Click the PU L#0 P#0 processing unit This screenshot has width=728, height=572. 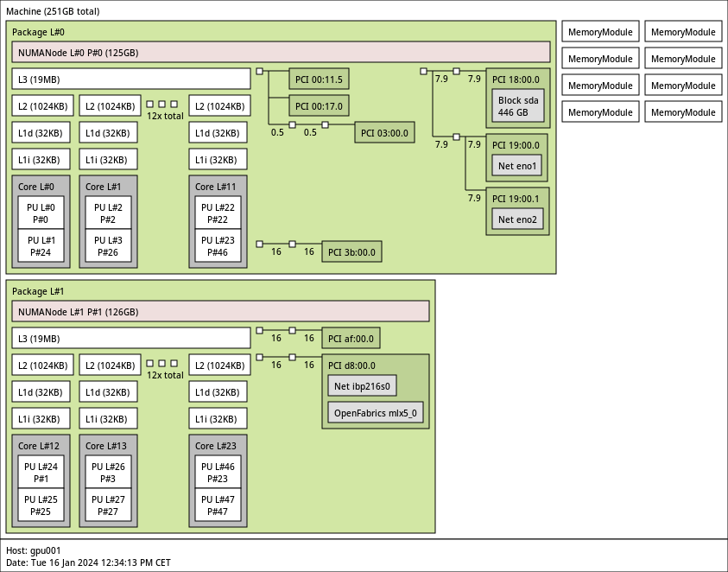pos(41,213)
